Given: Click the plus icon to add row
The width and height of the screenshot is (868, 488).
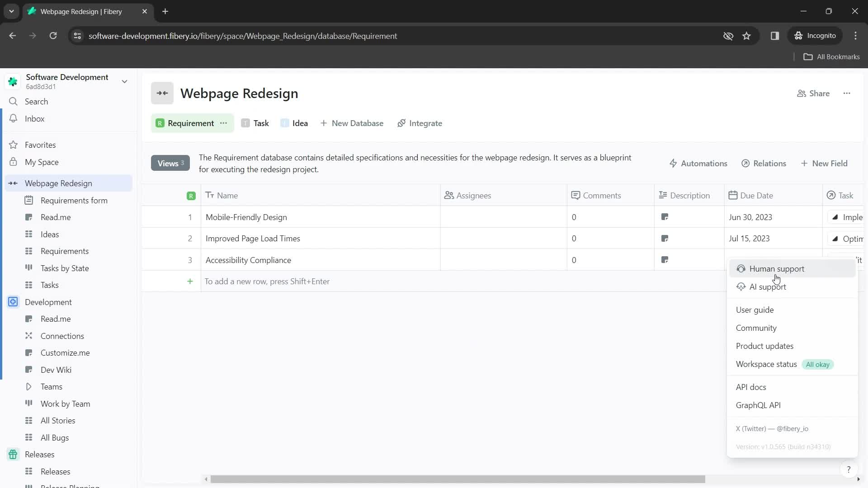Looking at the screenshot, I should click(x=190, y=282).
